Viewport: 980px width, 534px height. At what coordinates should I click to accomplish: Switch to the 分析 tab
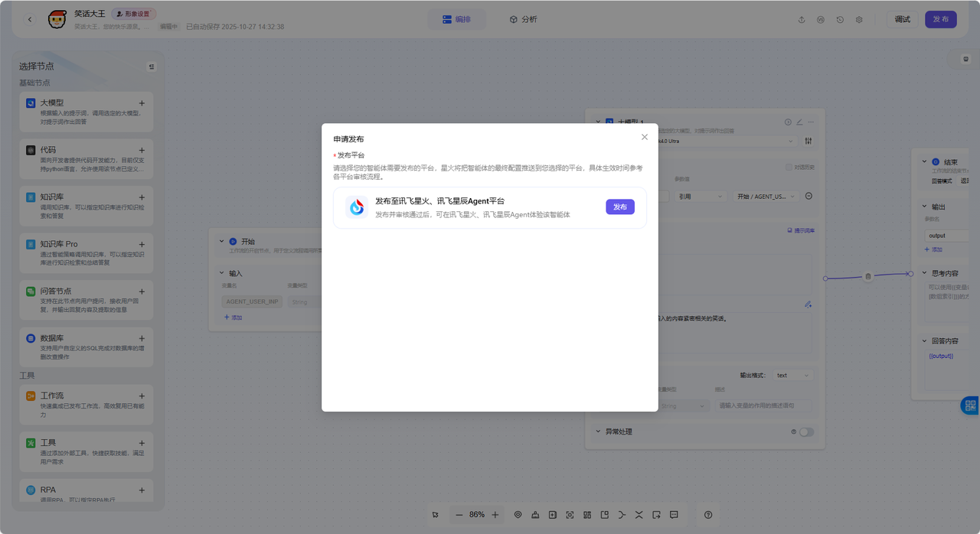pyautogui.click(x=524, y=19)
